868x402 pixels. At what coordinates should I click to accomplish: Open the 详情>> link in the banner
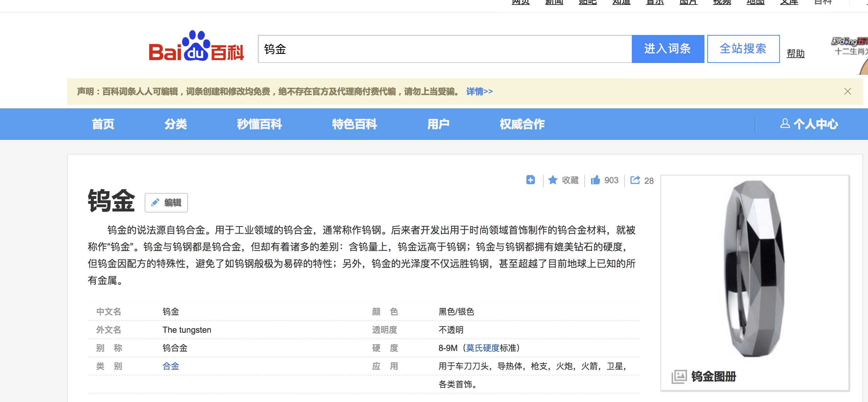pos(479,92)
